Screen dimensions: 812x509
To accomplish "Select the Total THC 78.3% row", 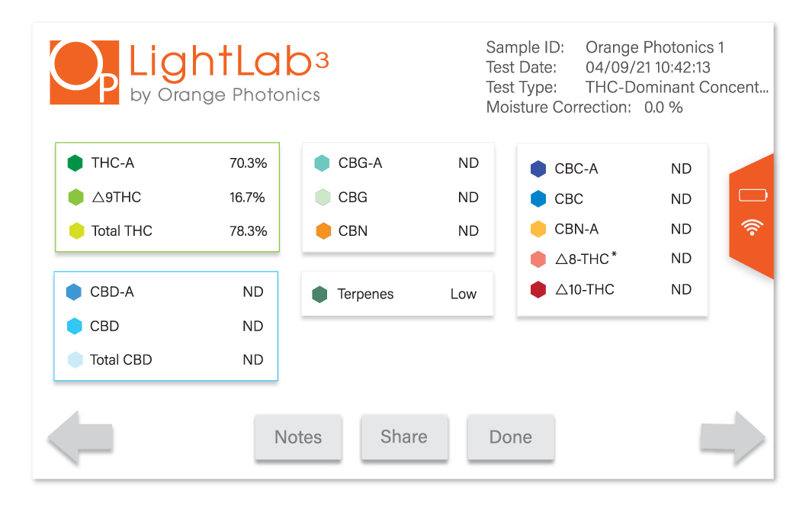I will point(167,230).
